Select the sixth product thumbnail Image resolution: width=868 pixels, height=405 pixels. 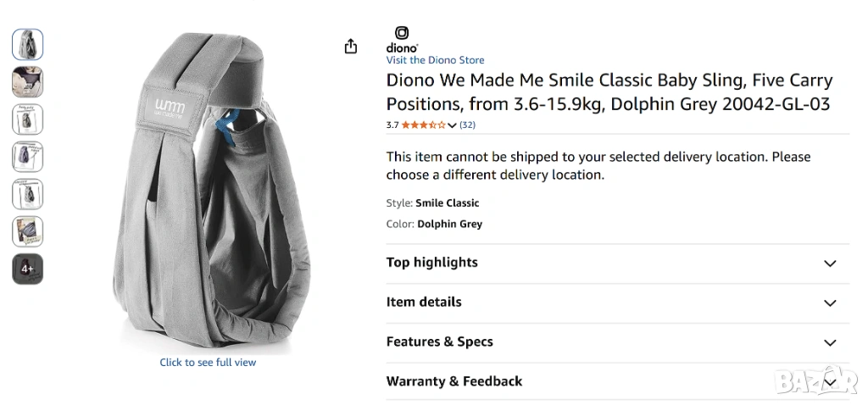[28, 231]
